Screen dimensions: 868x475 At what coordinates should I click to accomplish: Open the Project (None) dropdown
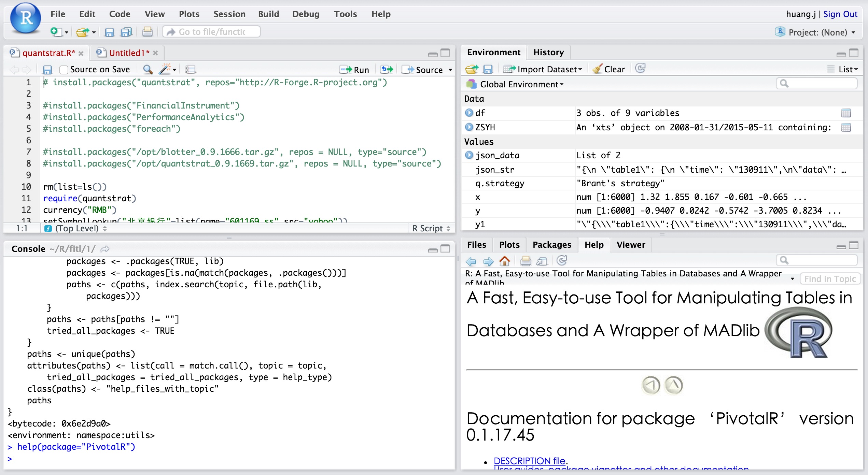click(815, 32)
